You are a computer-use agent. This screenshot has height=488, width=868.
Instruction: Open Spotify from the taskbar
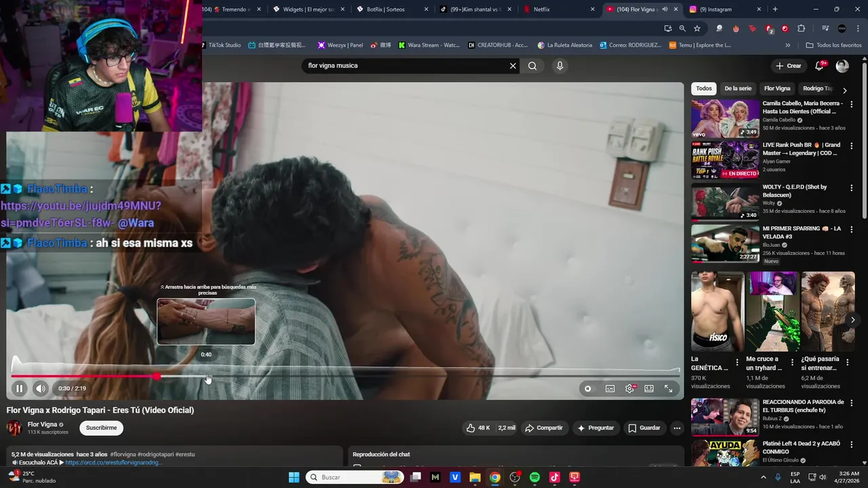534,477
